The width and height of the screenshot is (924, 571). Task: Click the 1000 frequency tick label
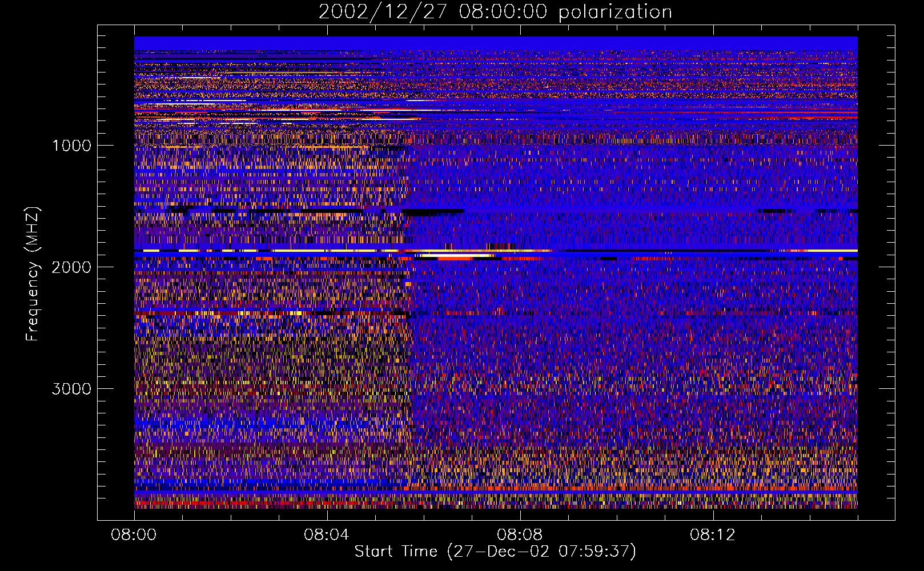[x=71, y=146]
